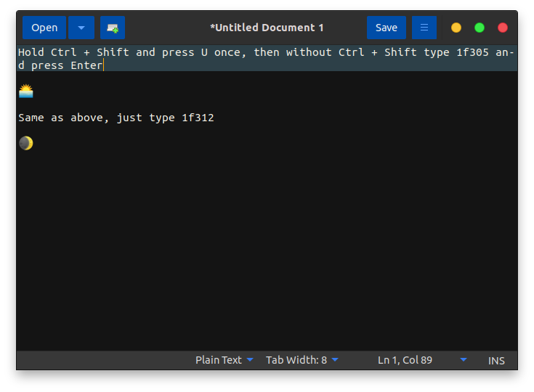Close window with red button
The height and width of the screenshot is (392, 534).
pyautogui.click(x=503, y=28)
